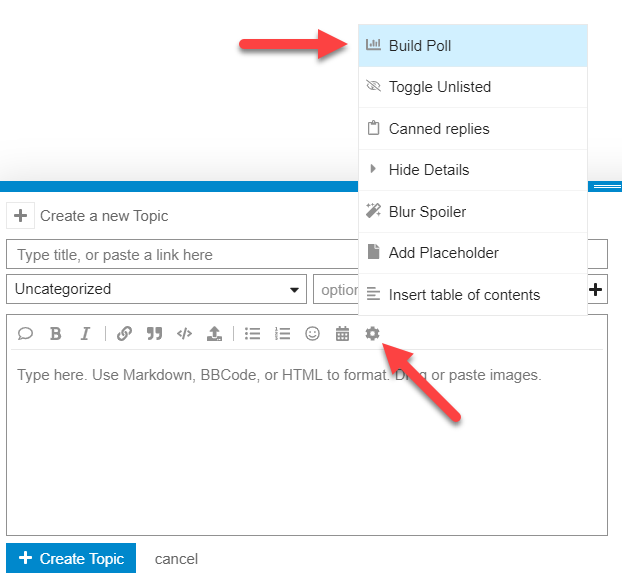
Task: Click the gear options icon in the toolbar
Action: [372, 334]
